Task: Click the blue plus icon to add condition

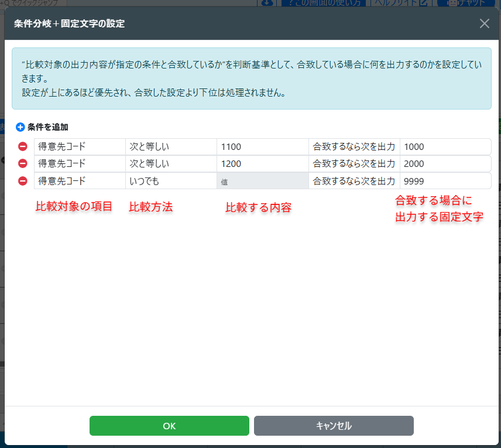Action: tap(20, 126)
